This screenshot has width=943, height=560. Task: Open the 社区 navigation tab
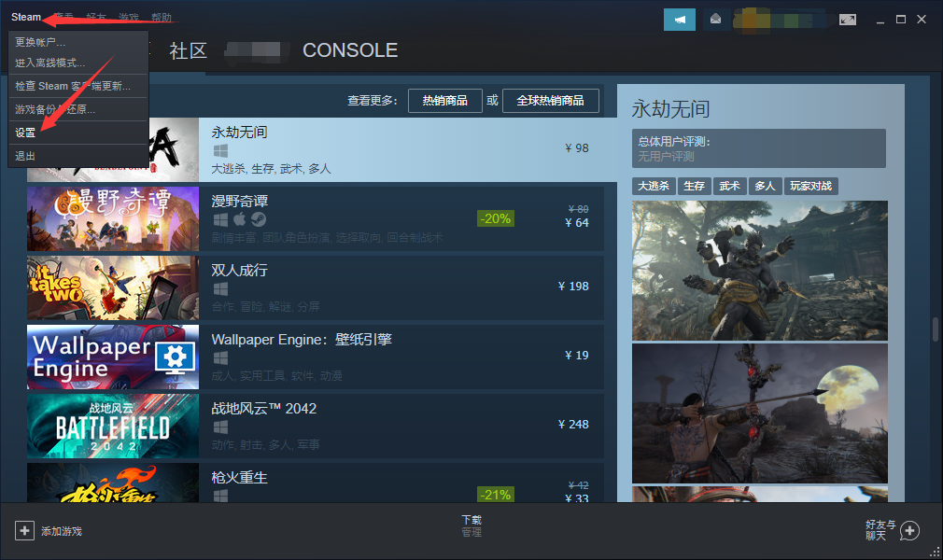(189, 50)
